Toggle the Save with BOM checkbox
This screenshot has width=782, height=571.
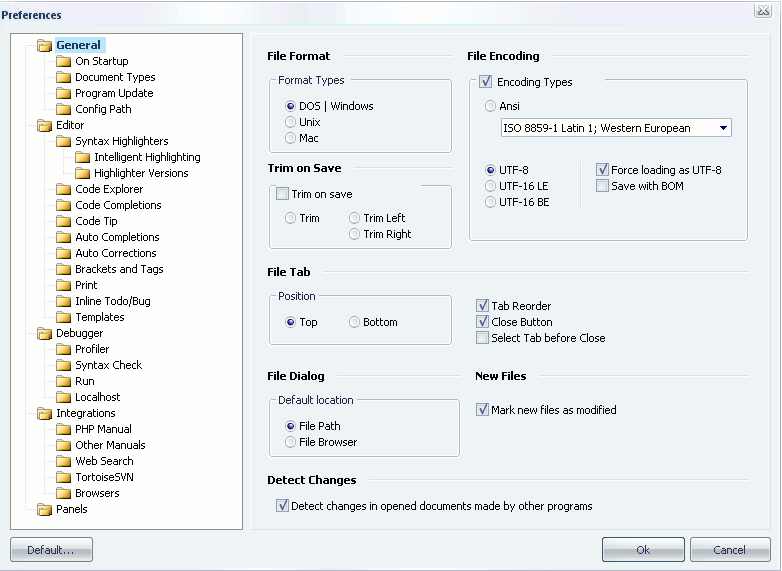click(x=602, y=186)
